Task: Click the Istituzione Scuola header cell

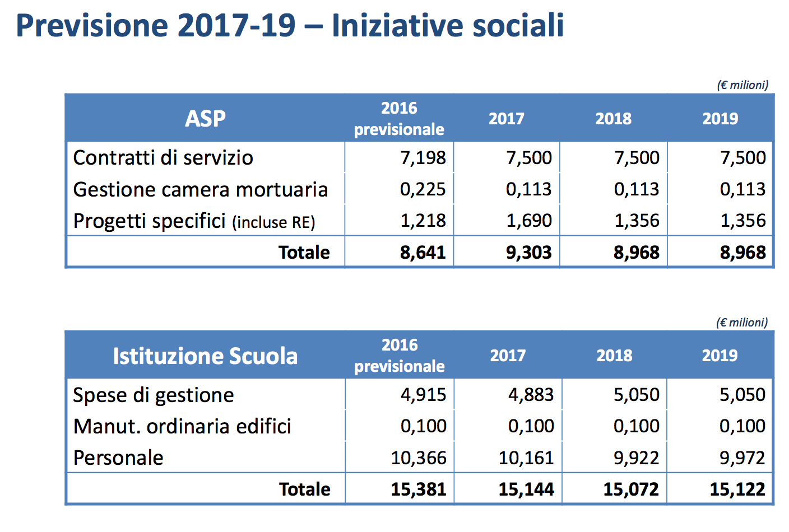Action: point(205,356)
